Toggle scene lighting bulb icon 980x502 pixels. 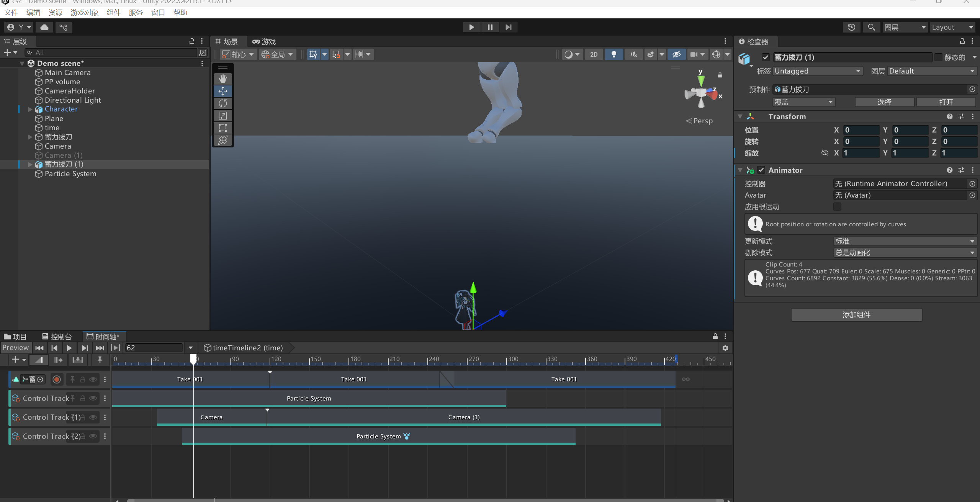click(614, 54)
